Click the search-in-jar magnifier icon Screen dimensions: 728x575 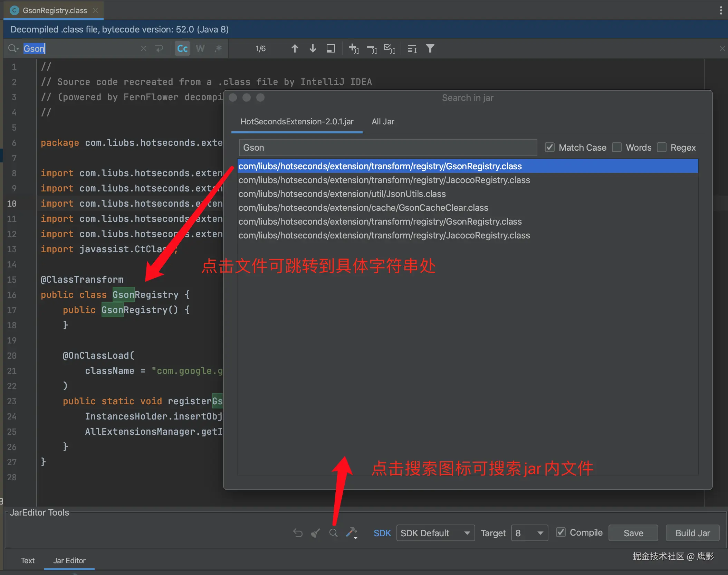(333, 533)
